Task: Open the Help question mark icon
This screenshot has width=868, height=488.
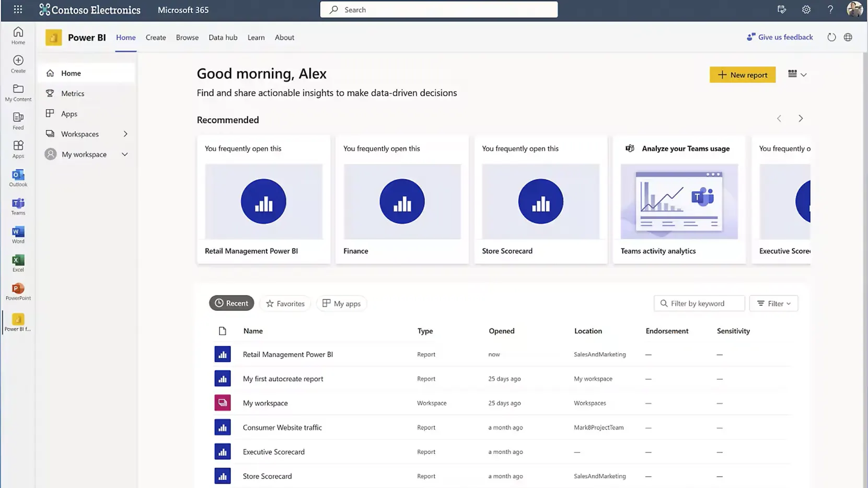Action: (x=830, y=9)
